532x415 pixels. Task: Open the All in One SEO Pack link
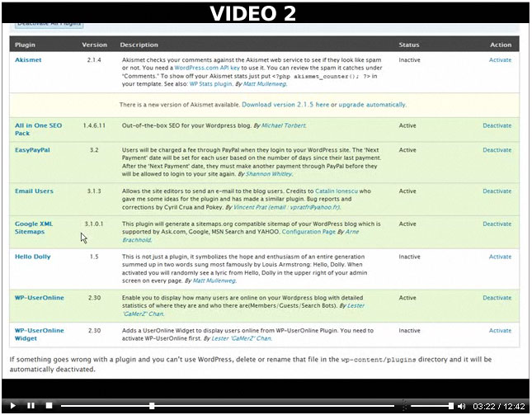click(x=38, y=130)
